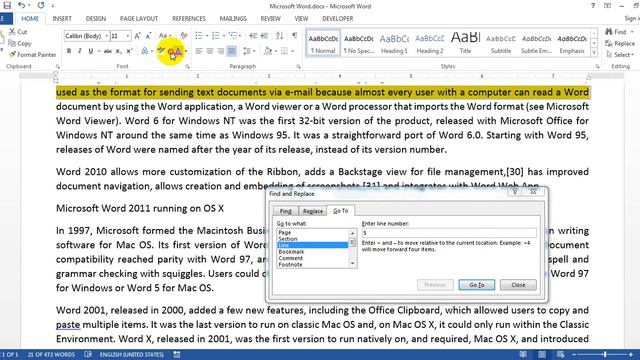The height and width of the screenshot is (360, 640).
Task: Toggle Underline formatting
Action: point(91,51)
